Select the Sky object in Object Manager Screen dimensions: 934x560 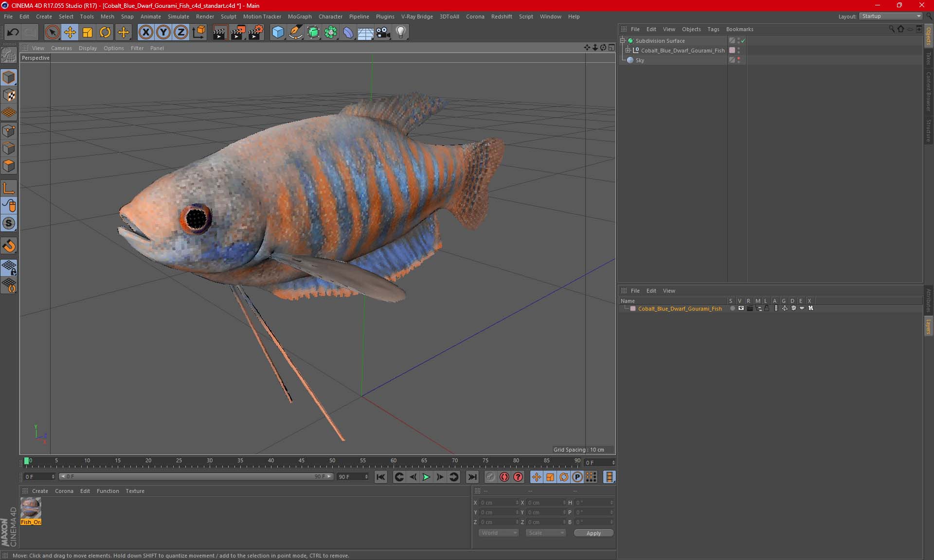coord(640,60)
